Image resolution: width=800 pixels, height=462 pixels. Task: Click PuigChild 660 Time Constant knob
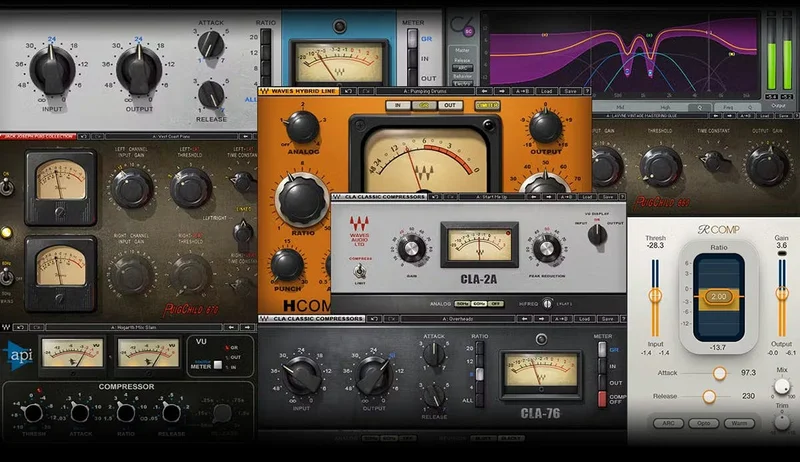tap(714, 162)
